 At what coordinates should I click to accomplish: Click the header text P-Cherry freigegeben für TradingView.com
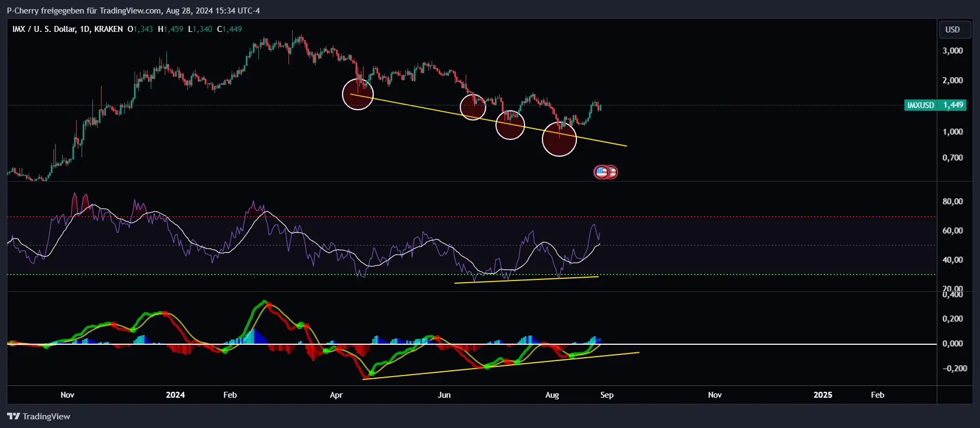[84, 11]
